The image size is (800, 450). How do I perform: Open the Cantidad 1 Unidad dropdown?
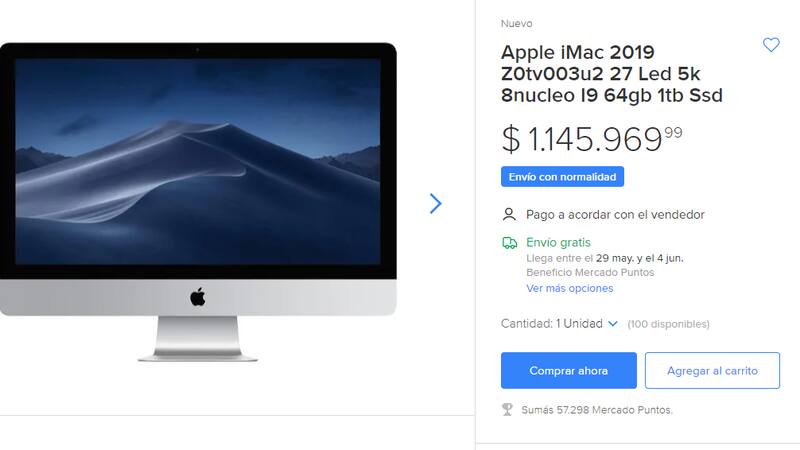[559, 323]
